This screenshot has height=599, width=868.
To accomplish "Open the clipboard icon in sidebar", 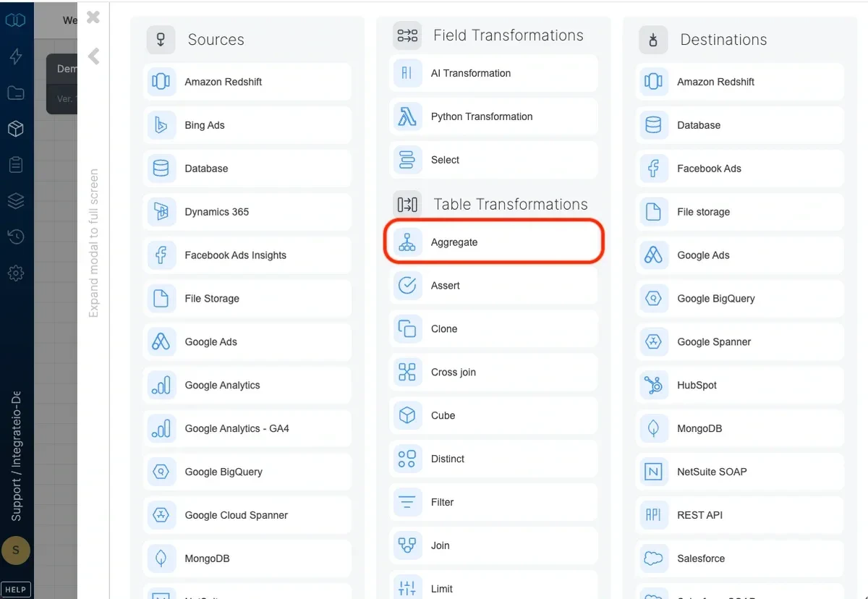I will [16, 165].
